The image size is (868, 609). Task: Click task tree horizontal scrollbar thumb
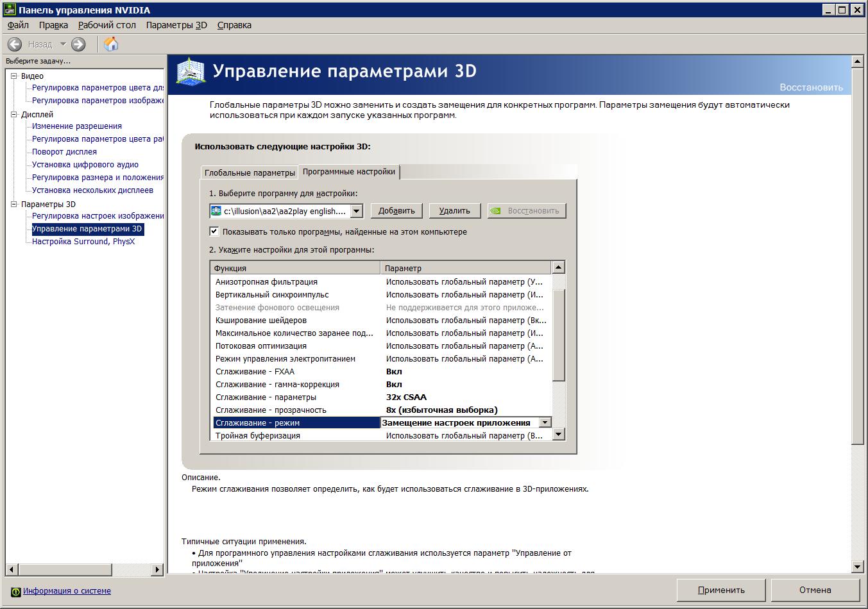[x=65, y=569]
